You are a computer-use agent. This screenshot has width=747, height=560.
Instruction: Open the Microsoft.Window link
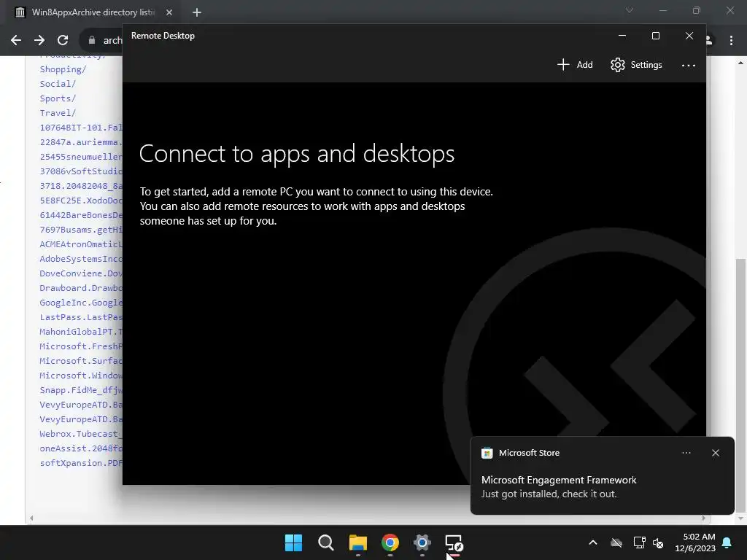(81, 376)
